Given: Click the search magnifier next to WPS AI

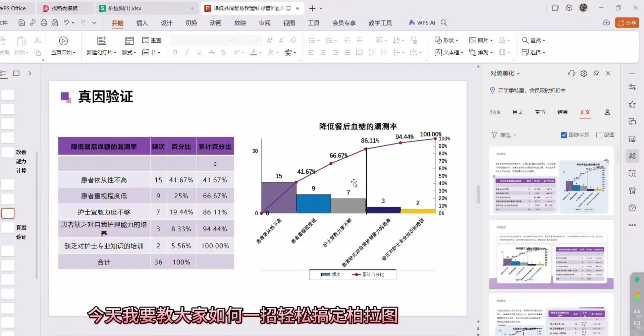Looking at the screenshot, I should (444, 23).
